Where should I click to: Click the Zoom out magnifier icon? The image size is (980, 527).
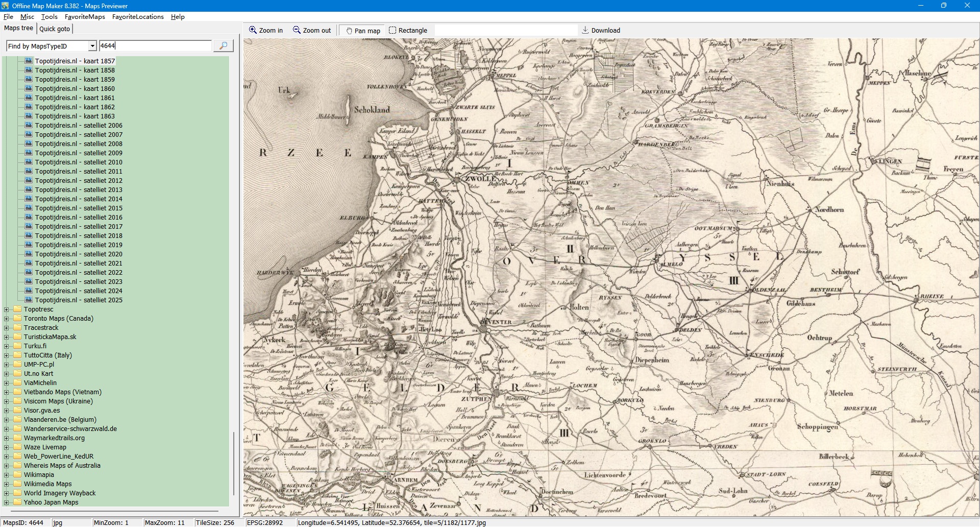click(x=297, y=30)
